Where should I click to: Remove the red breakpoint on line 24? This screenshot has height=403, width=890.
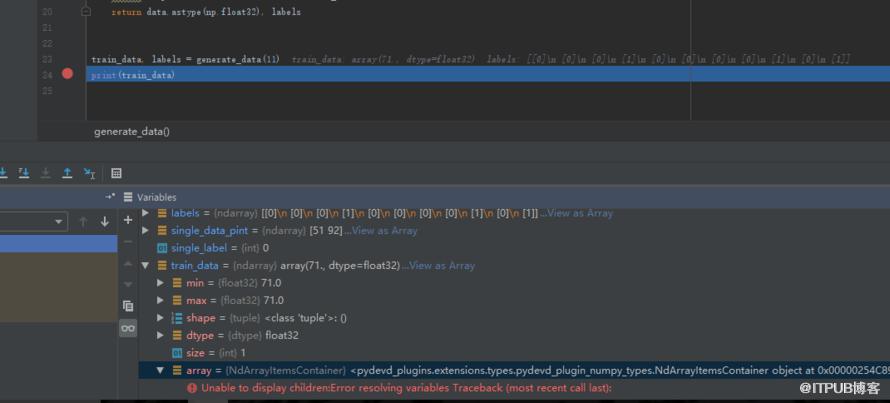click(68, 74)
